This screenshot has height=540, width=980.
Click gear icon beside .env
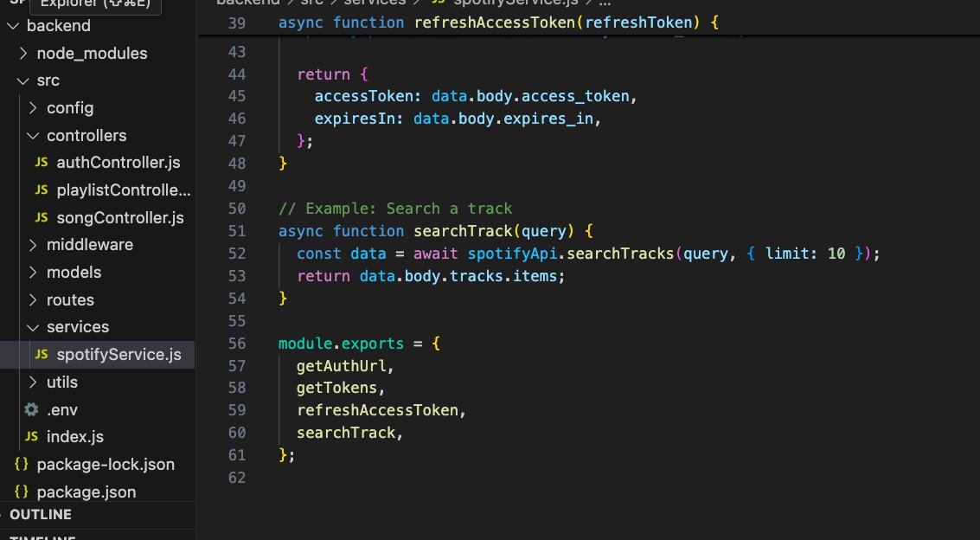[x=31, y=409]
